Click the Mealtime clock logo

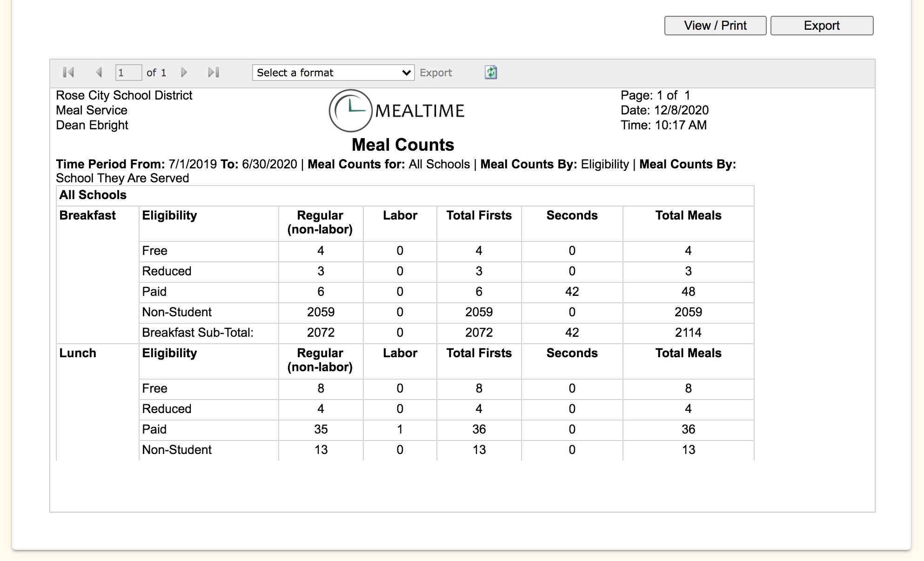point(350,111)
